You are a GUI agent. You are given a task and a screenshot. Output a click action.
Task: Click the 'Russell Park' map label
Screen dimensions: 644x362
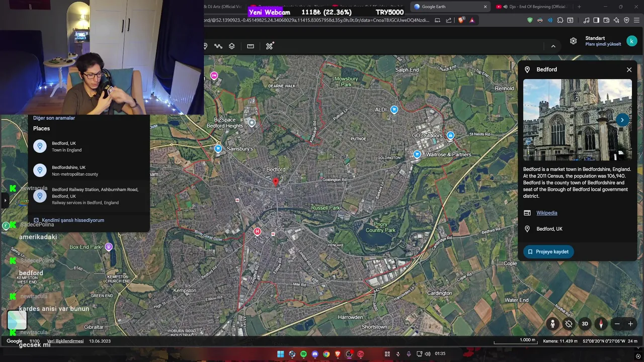(x=326, y=208)
